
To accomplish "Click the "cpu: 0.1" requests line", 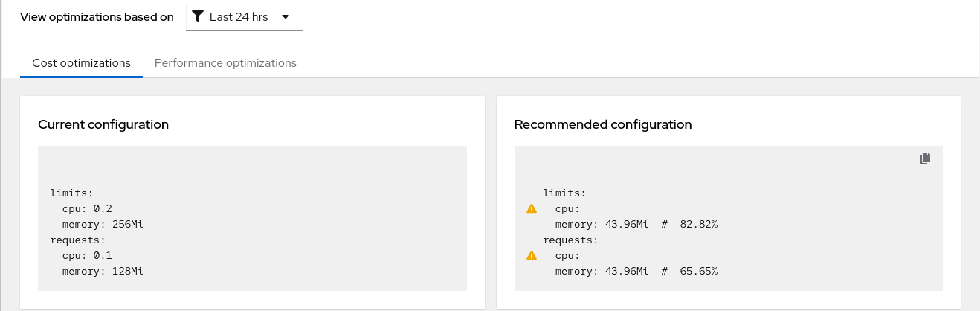I will (x=87, y=255).
